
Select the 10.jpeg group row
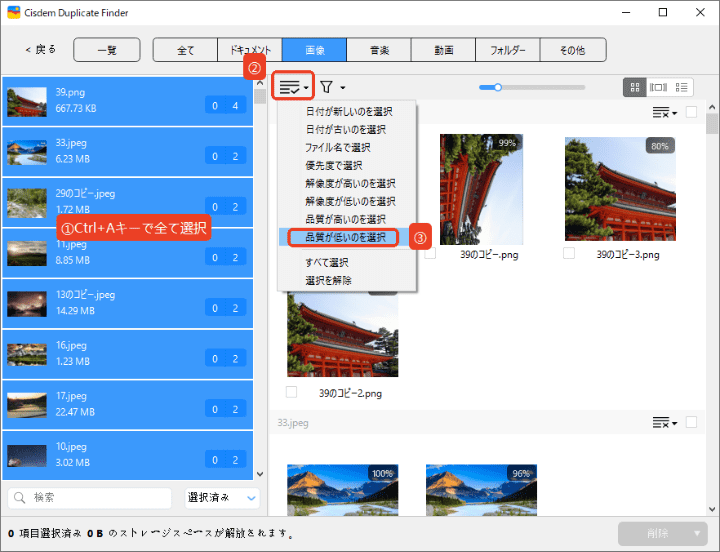(x=128, y=455)
